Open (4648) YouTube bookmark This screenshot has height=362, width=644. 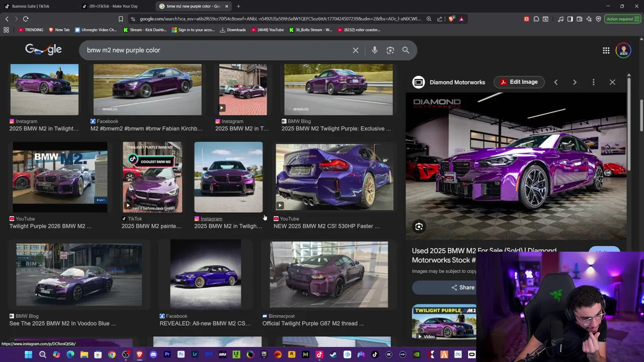click(267, 30)
